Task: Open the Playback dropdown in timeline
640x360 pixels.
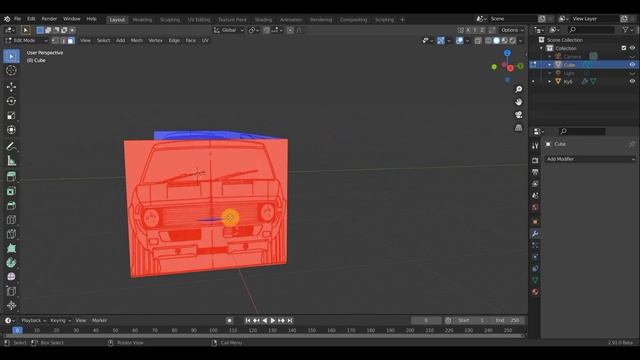Action: [33, 320]
